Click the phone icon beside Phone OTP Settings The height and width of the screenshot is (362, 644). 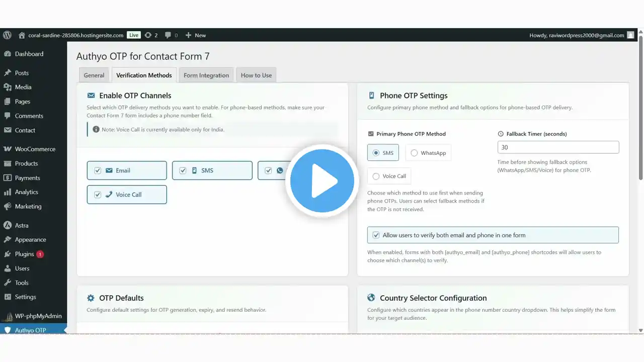[x=371, y=96]
